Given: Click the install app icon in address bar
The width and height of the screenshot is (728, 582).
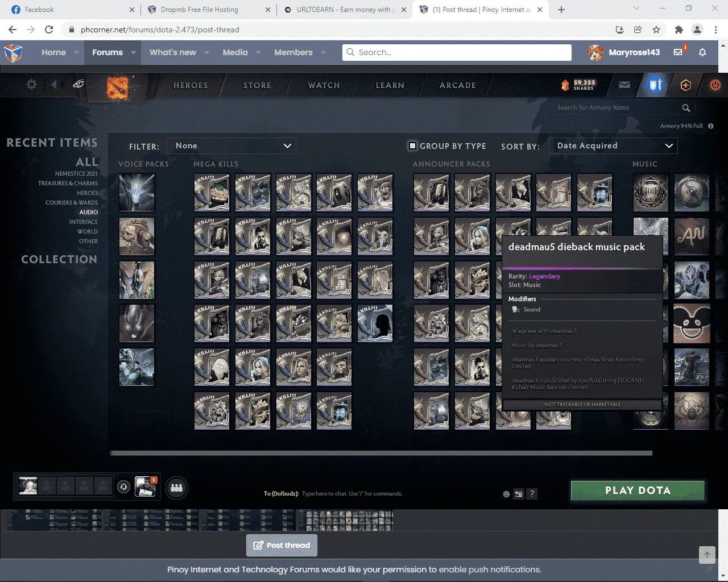Looking at the screenshot, I should coord(620,30).
